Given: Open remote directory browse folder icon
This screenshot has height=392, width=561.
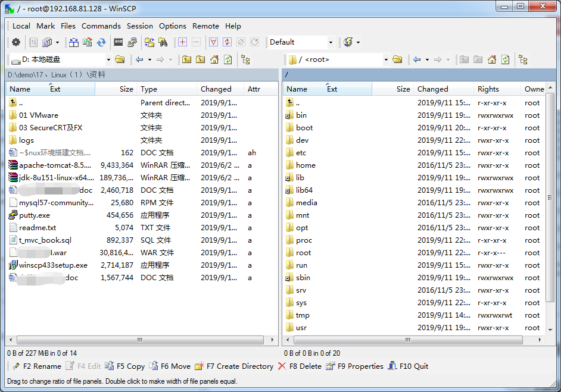Looking at the screenshot, I should point(397,59).
